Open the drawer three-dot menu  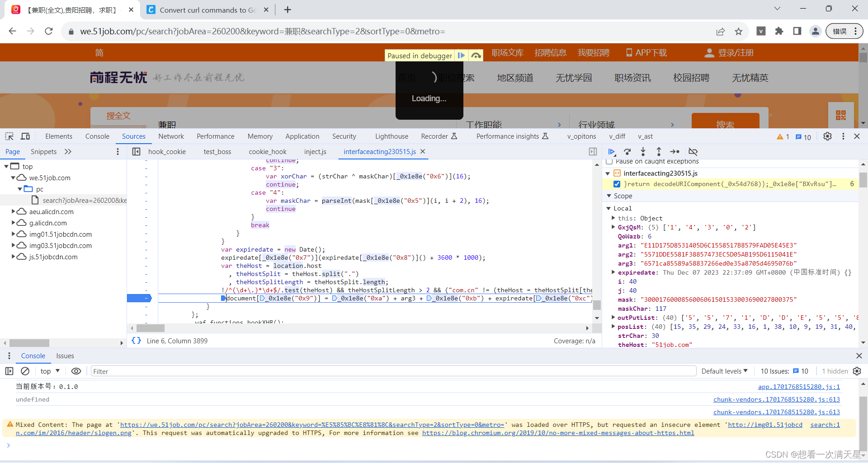point(9,356)
